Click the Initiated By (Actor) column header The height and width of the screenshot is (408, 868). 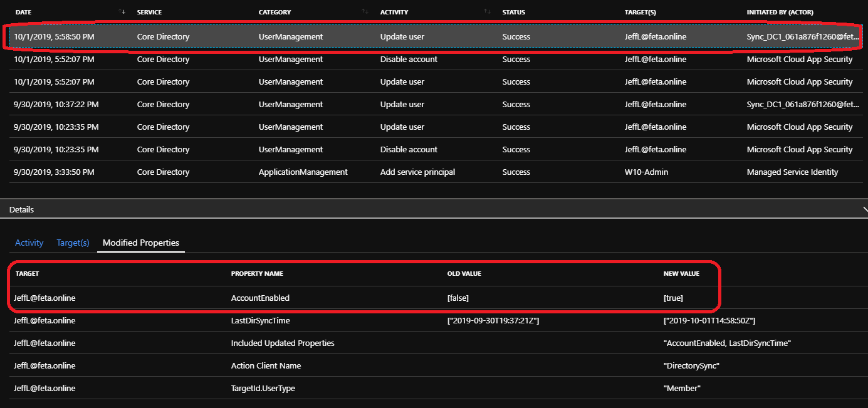[788, 12]
